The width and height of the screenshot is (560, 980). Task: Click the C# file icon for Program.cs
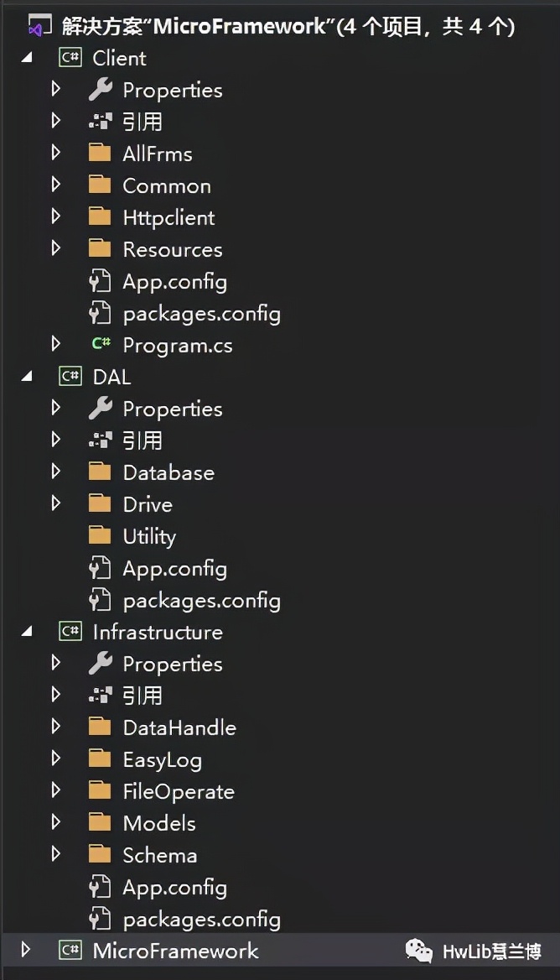101,345
